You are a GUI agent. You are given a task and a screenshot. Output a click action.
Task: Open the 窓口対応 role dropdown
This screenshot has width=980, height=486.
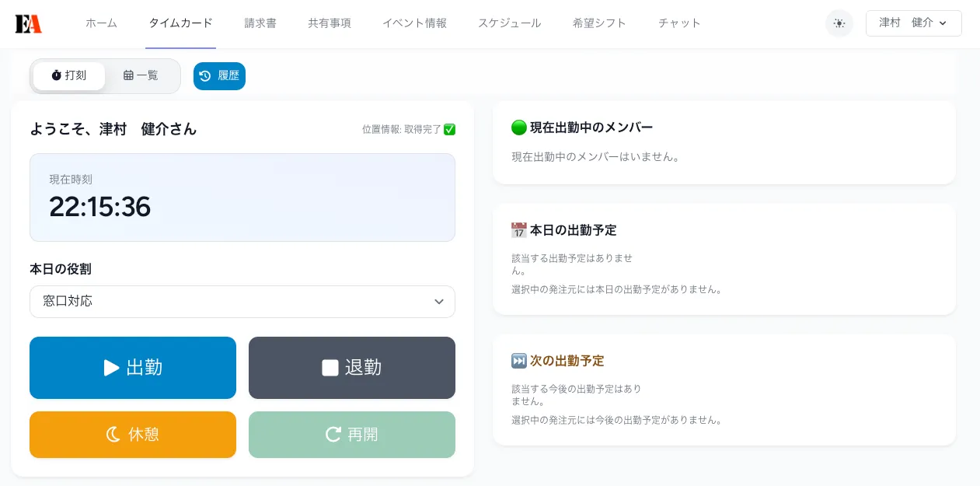click(x=242, y=302)
